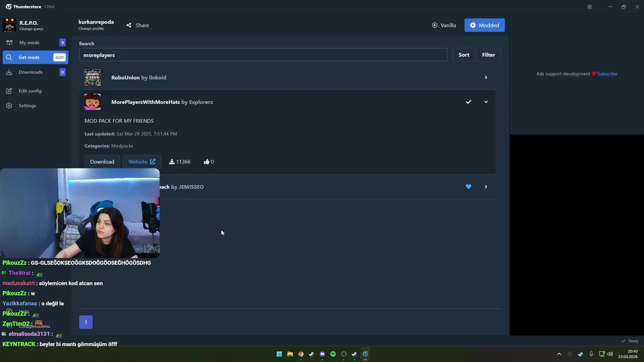Click into the moreplayers search field
Image resolution: width=644 pixels, height=362 pixels.
click(263, 55)
